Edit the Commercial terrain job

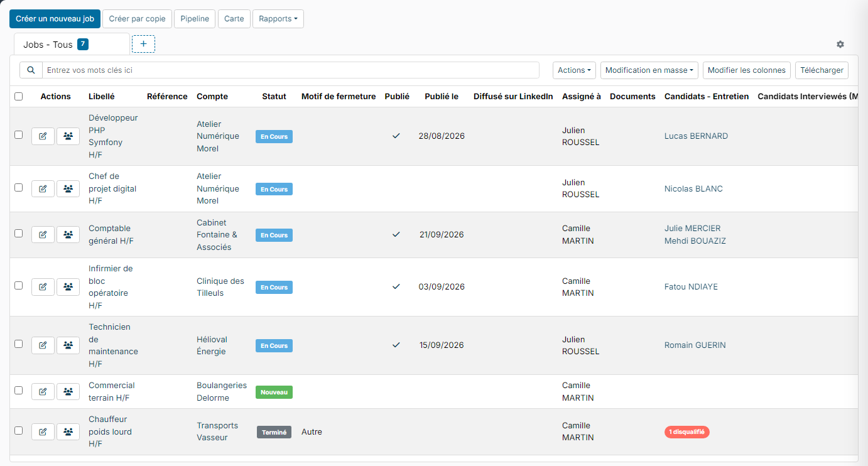click(43, 391)
